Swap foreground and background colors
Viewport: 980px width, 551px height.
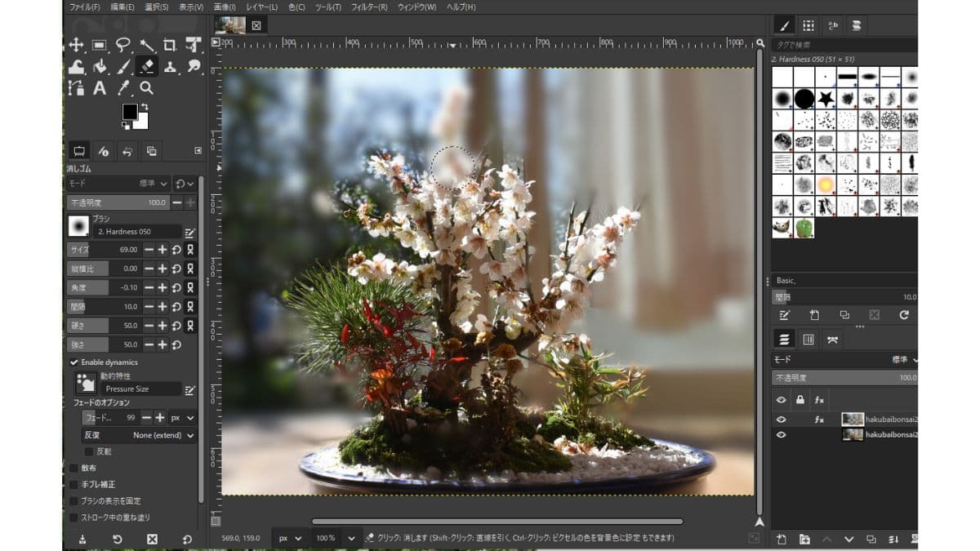pyautogui.click(x=145, y=106)
